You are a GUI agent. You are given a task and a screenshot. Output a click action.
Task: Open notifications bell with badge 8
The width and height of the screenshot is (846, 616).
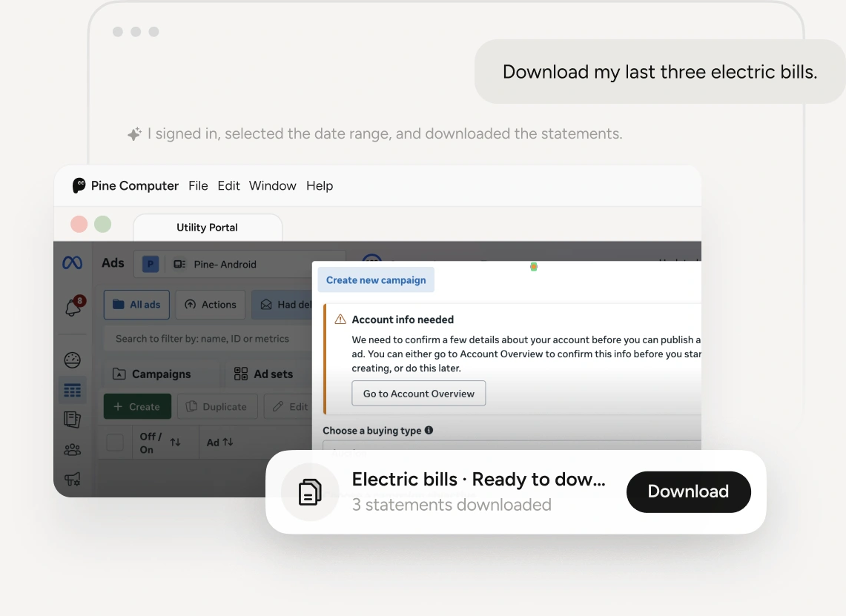coord(74,306)
